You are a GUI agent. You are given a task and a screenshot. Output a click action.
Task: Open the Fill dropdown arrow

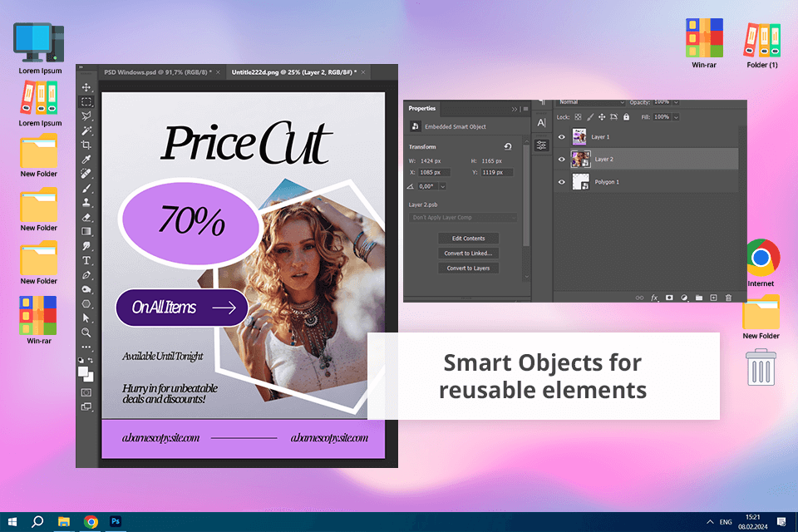[677, 117]
